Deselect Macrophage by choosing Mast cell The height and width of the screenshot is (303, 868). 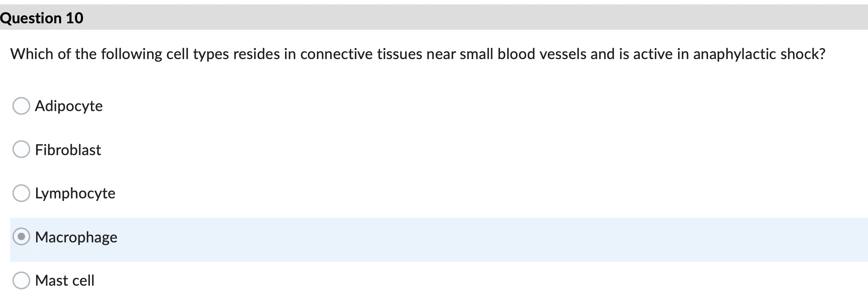click(22, 280)
